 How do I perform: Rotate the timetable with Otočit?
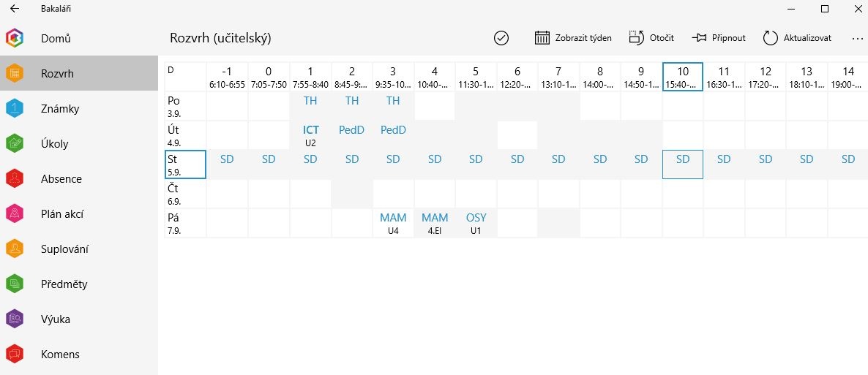tap(651, 38)
